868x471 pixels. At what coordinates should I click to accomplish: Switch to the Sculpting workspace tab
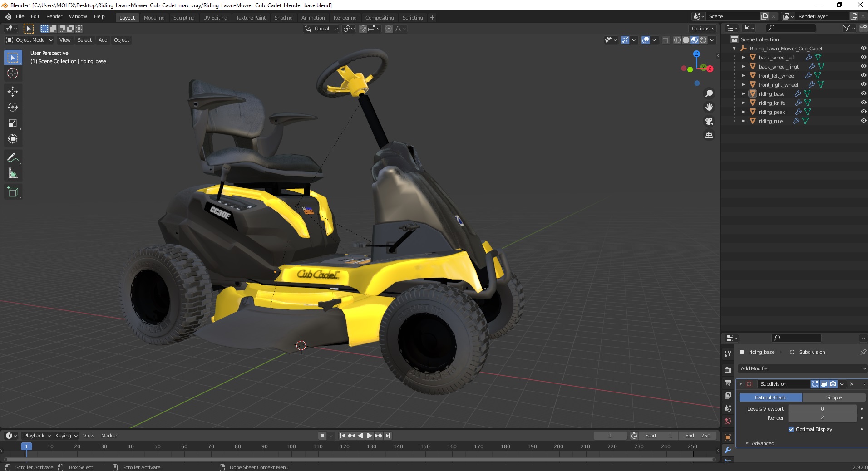[x=183, y=18]
